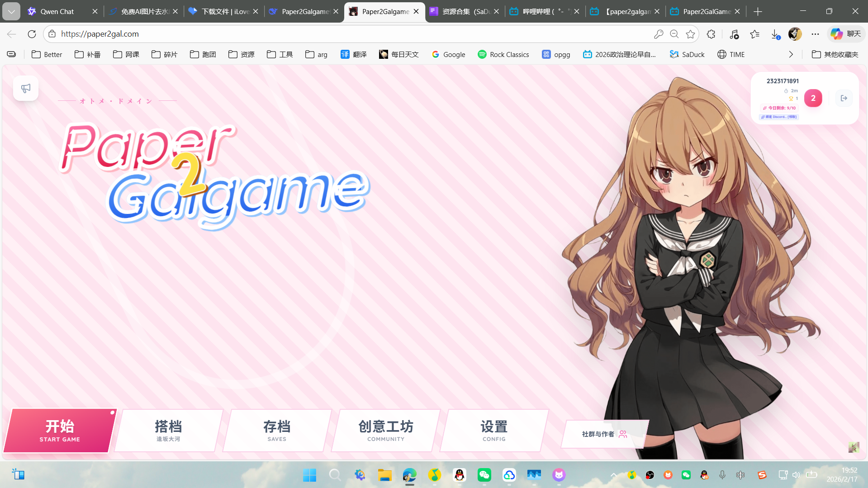This screenshot has width=868, height=488.
Task: Open WeChat from the taskbar
Action: pyautogui.click(x=484, y=475)
